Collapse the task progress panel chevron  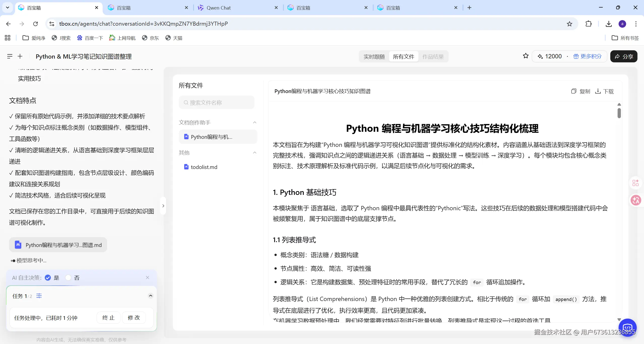(x=150, y=296)
